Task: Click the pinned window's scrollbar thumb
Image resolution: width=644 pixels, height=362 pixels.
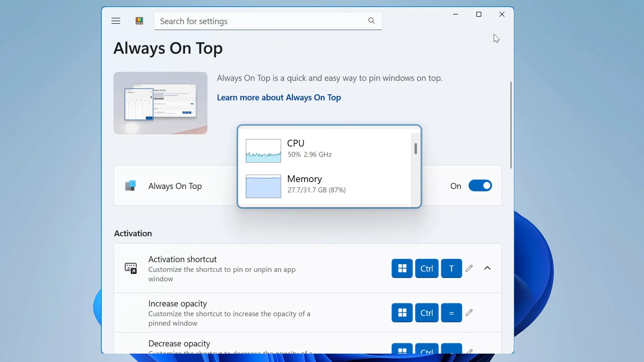Action: (x=416, y=149)
